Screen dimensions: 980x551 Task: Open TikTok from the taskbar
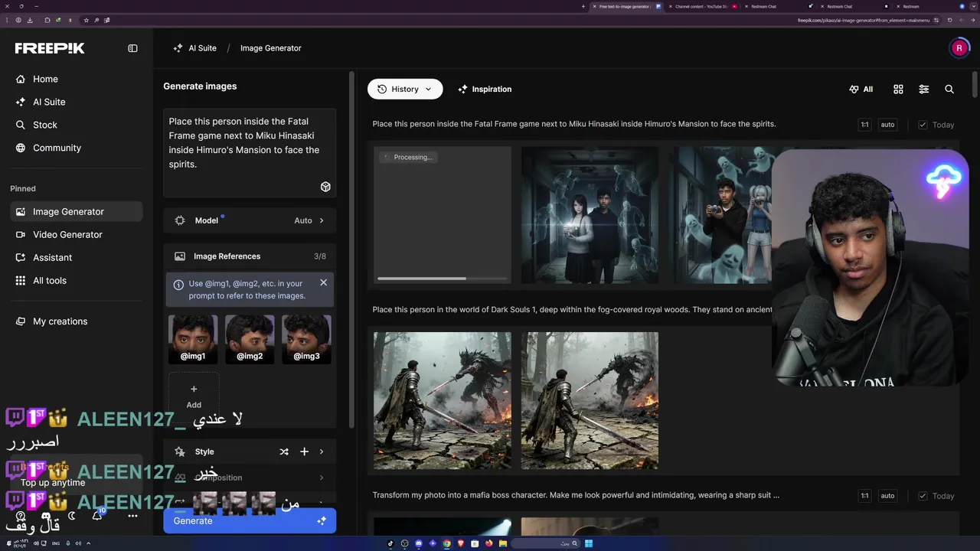pos(390,543)
